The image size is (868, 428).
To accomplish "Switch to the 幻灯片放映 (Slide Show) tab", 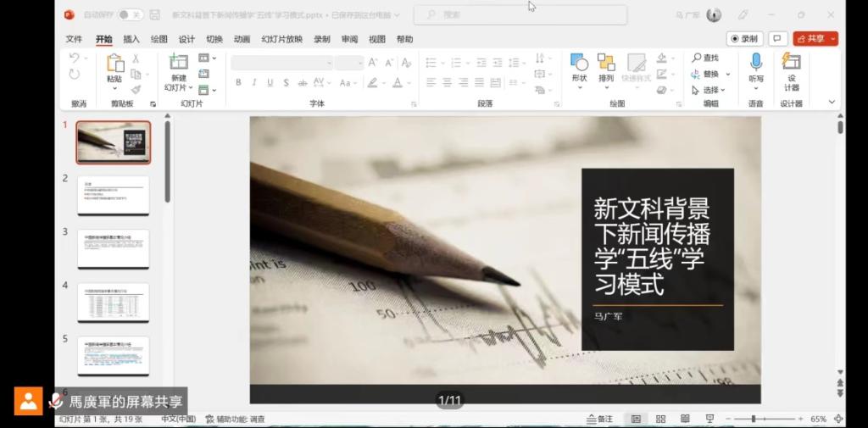I will point(281,39).
